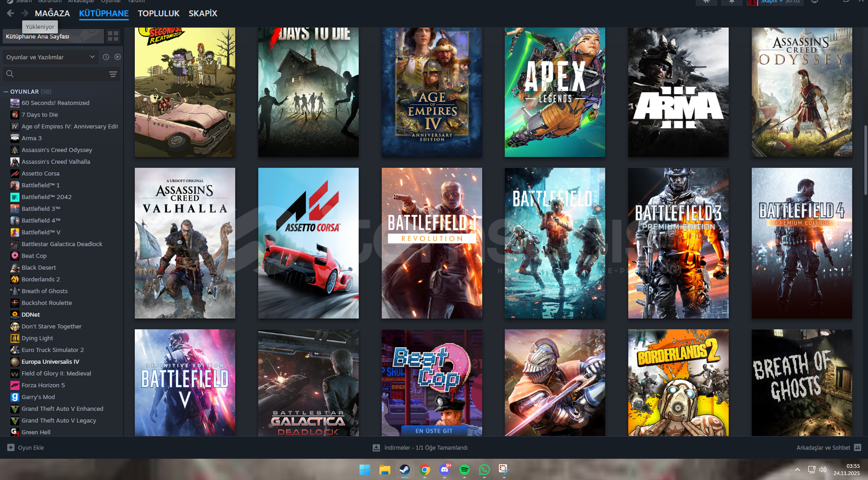The height and width of the screenshot is (480, 868).
Task: Click the Oyun Ekle button
Action: pyautogui.click(x=26, y=447)
